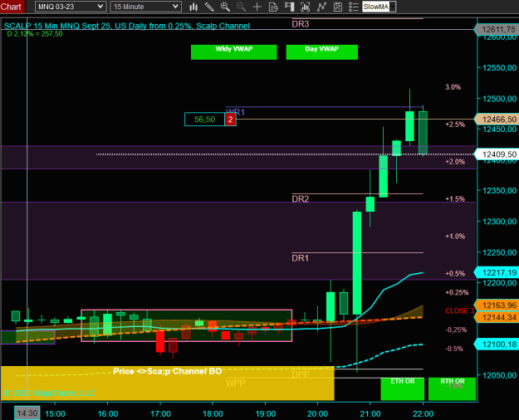This screenshot has width=519, height=420.
Task: Toggle the ETH OR button
Action: click(x=403, y=389)
